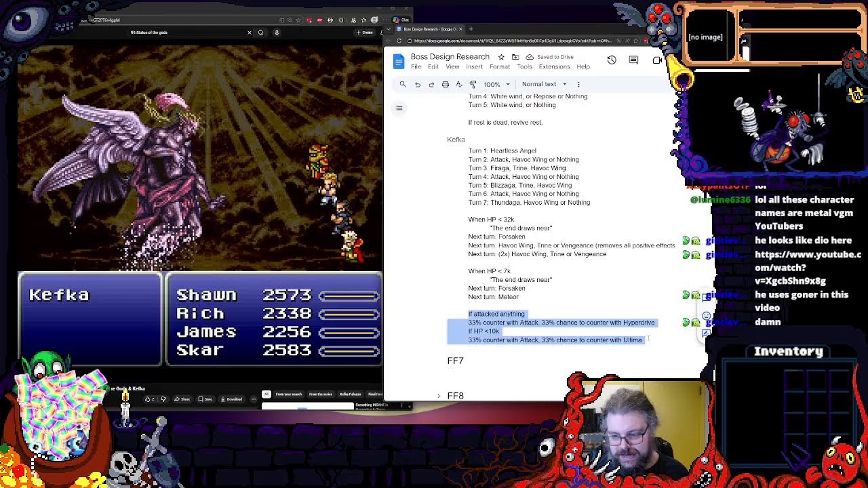Viewport: 868px width, 488px height.
Task: Open the Insert menu
Action: (474, 67)
